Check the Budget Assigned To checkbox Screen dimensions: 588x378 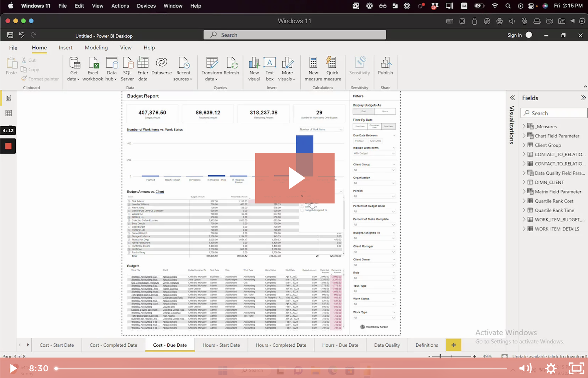pos(302,210)
